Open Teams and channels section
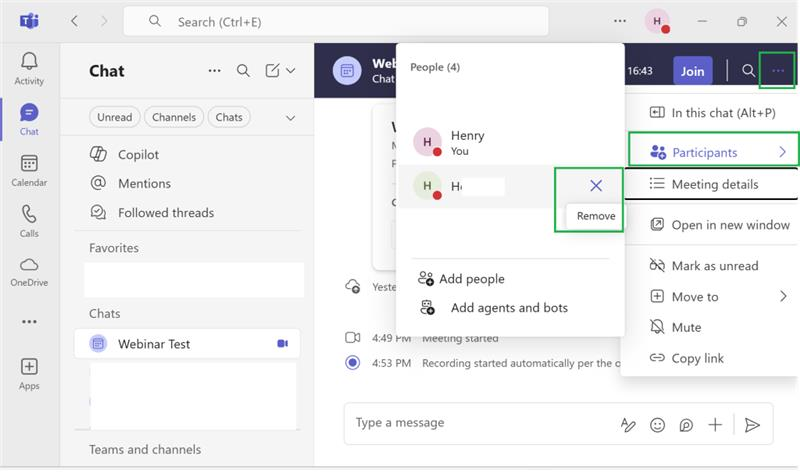 (145, 450)
